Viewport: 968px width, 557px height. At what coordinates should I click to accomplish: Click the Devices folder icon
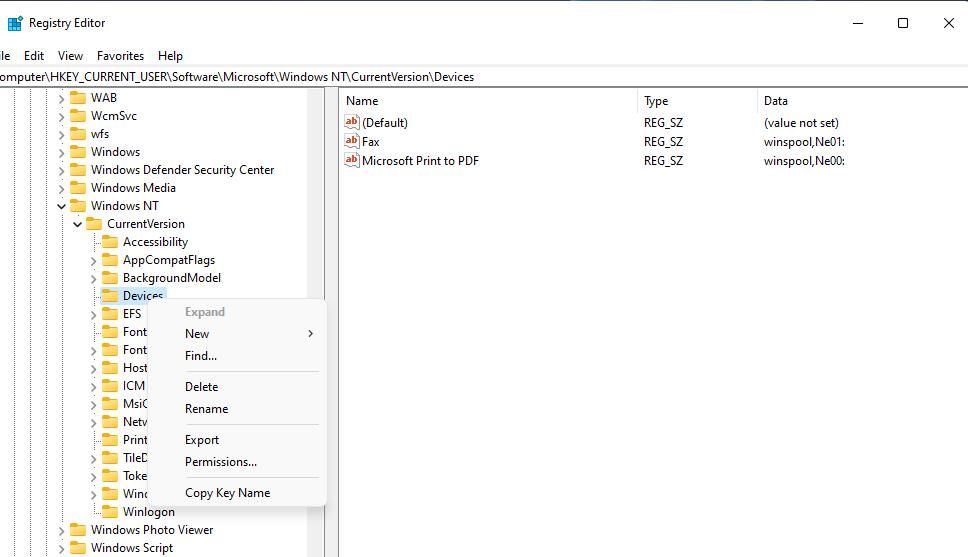click(x=110, y=295)
